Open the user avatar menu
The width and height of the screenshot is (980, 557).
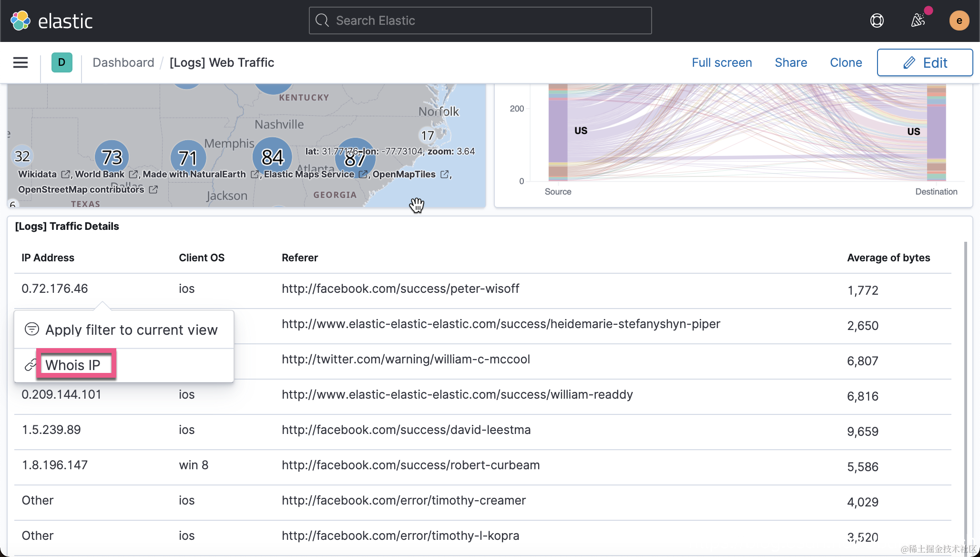pos(959,21)
